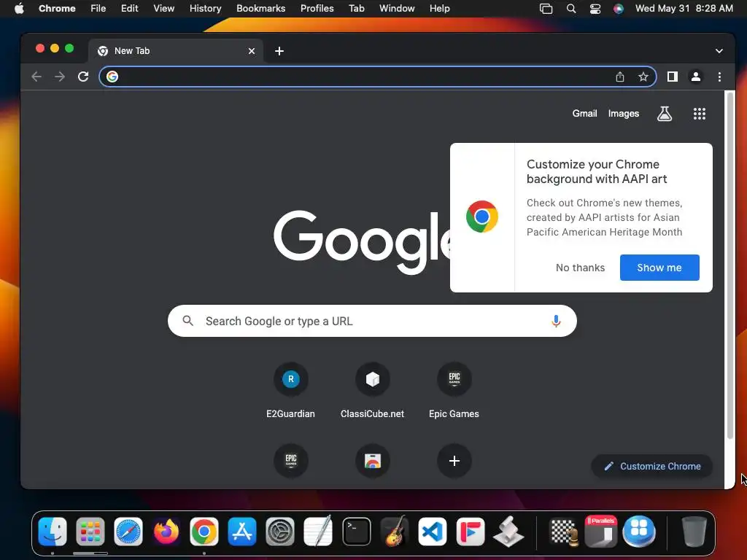Image resolution: width=747 pixels, height=560 pixels.
Task: Open the Chess app in Dock
Action: tap(564, 531)
